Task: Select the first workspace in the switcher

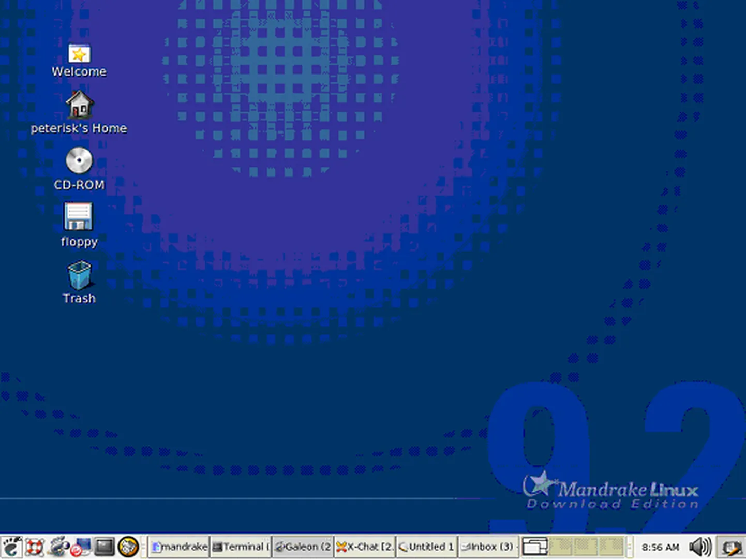Action: coord(535,547)
